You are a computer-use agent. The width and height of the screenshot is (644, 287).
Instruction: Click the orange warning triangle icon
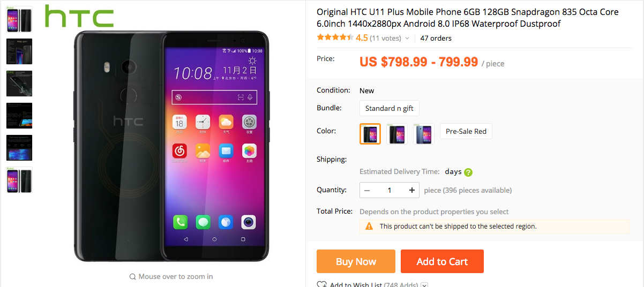point(369,226)
